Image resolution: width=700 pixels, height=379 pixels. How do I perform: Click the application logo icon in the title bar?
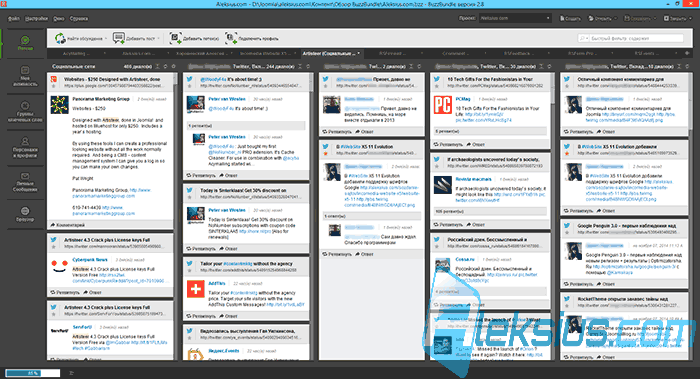(x=4, y=4)
